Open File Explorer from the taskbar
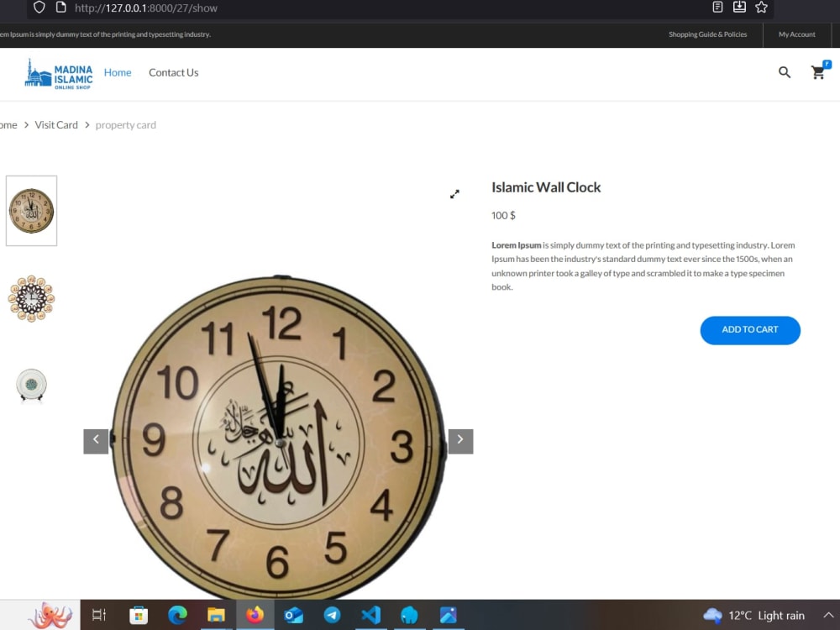Image resolution: width=840 pixels, height=630 pixels. pyautogui.click(x=216, y=615)
